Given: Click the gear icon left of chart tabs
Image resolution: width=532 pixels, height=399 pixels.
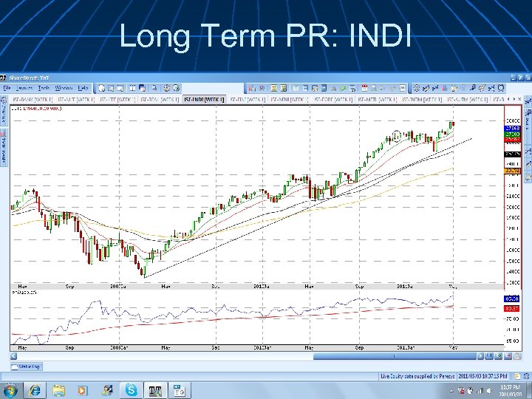Looking at the screenshot, I should [x=4, y=100].
